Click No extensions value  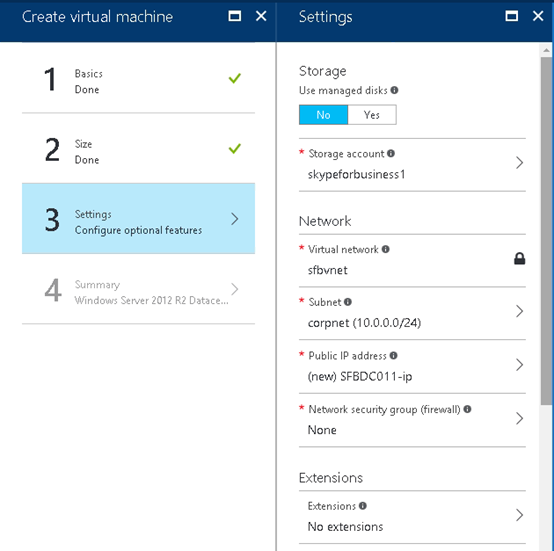(x=345, y=527)
